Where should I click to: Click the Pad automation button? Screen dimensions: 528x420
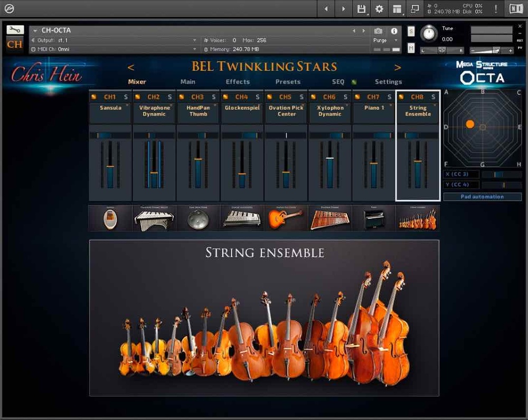[482, 196]
